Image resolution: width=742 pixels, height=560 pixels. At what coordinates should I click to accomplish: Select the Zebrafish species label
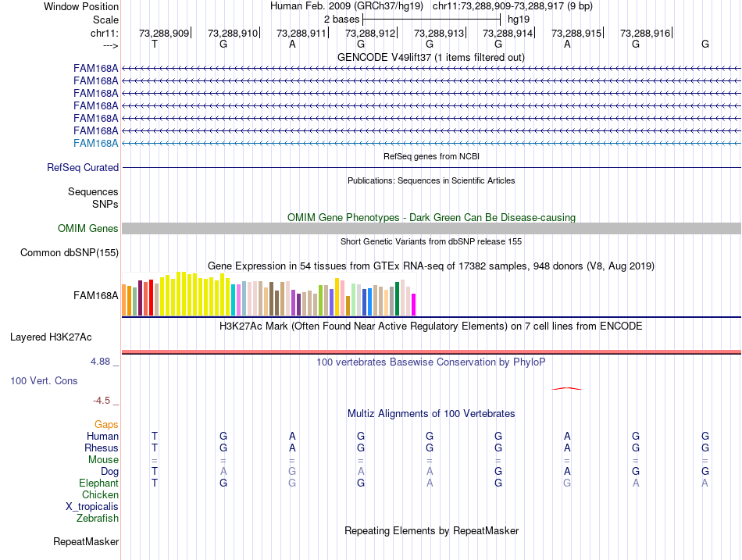(x=97, y=518)
